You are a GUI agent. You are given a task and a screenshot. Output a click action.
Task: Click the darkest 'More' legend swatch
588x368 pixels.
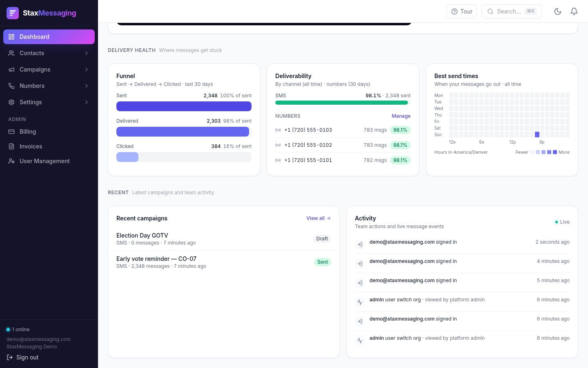pos(555,152)
